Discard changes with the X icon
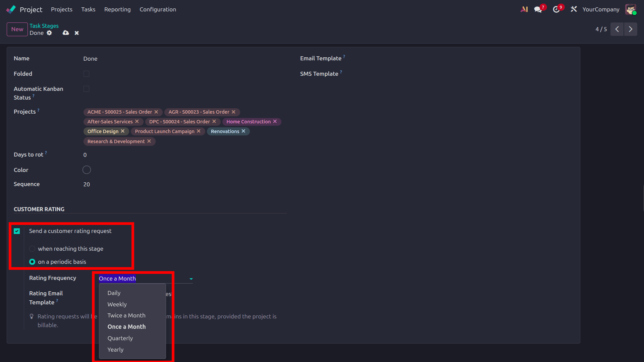The image size is (644, 362). 77,33
